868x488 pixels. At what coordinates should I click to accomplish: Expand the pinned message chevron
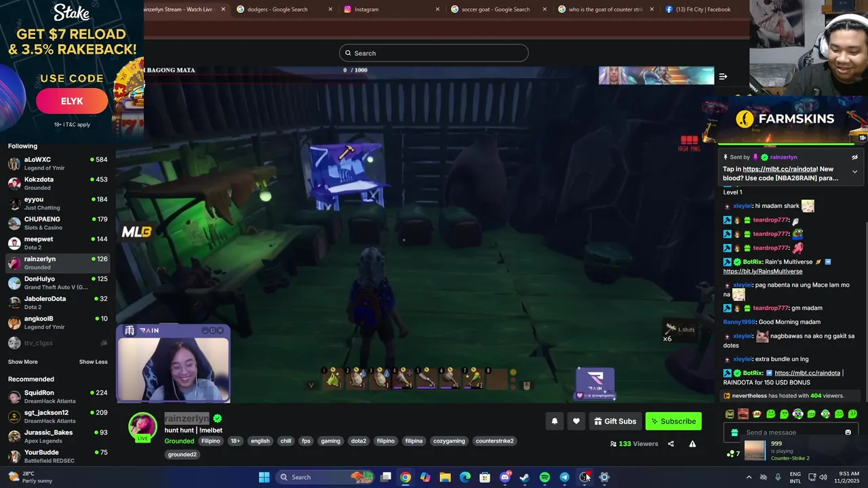[854, 172]
